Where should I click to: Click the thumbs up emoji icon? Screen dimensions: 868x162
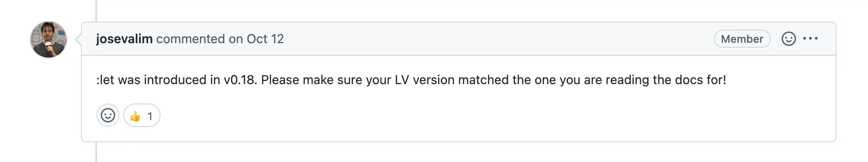pos(135,116)
